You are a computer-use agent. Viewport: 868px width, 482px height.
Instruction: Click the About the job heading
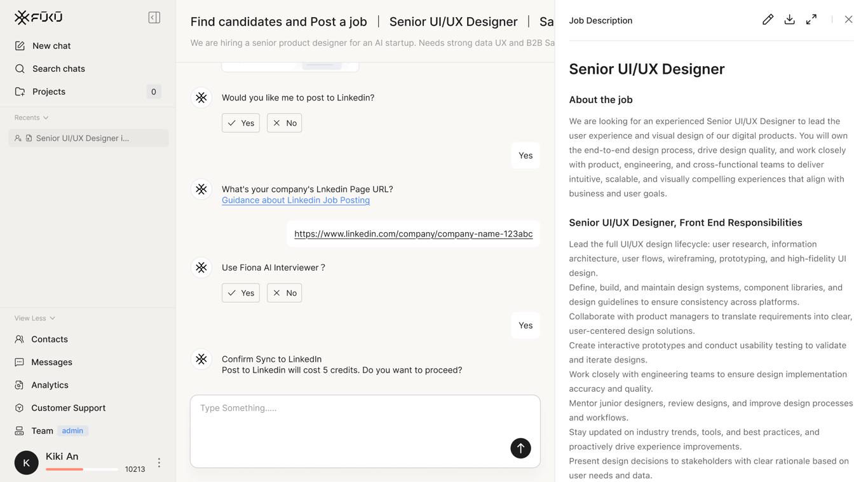tap(600, 100)
